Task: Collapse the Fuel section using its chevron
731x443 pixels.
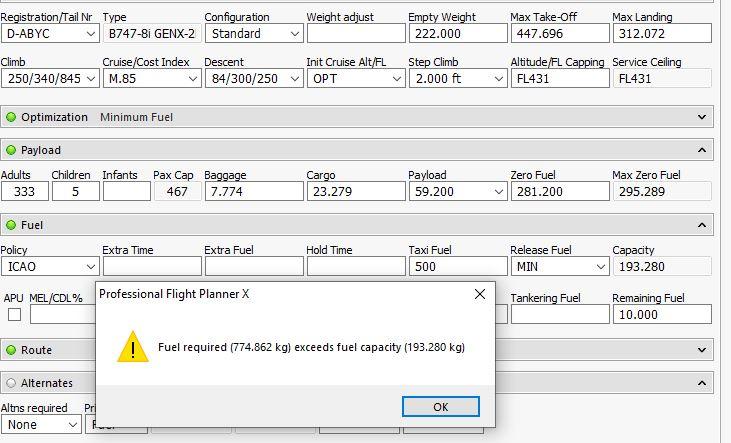Action: [x=700, y=226]
